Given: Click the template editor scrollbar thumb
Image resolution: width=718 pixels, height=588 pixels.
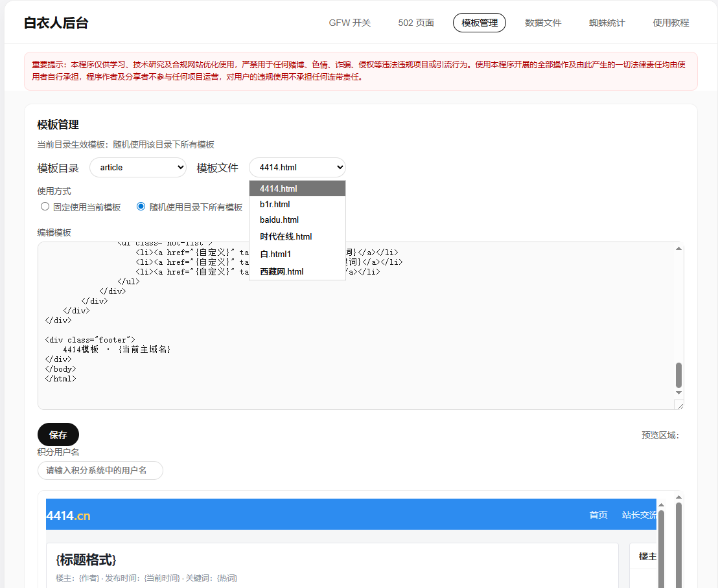Looking at the screenshot, I should (678, 374).
